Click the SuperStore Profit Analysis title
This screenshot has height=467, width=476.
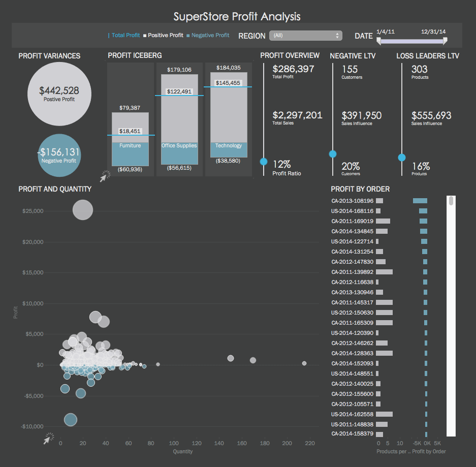[237, 16]
